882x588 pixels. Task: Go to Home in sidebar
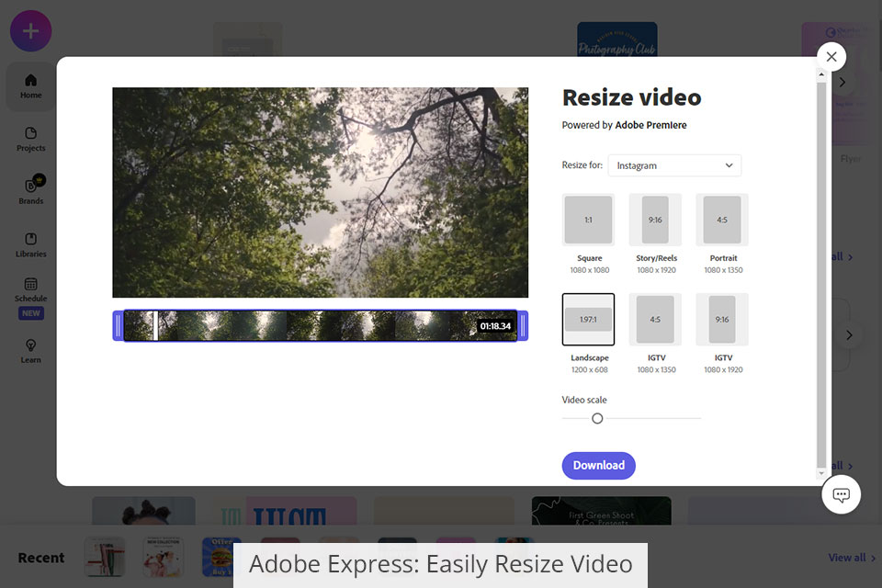[31, 86]
